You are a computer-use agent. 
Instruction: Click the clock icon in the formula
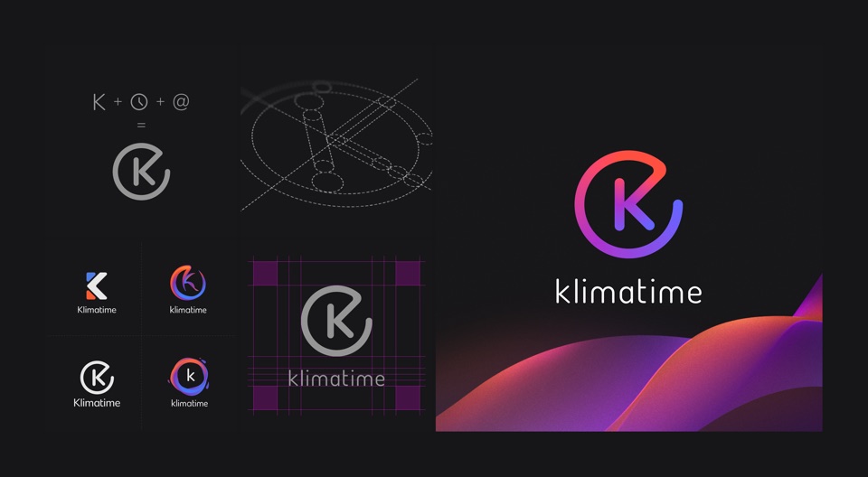click(139, 102)
